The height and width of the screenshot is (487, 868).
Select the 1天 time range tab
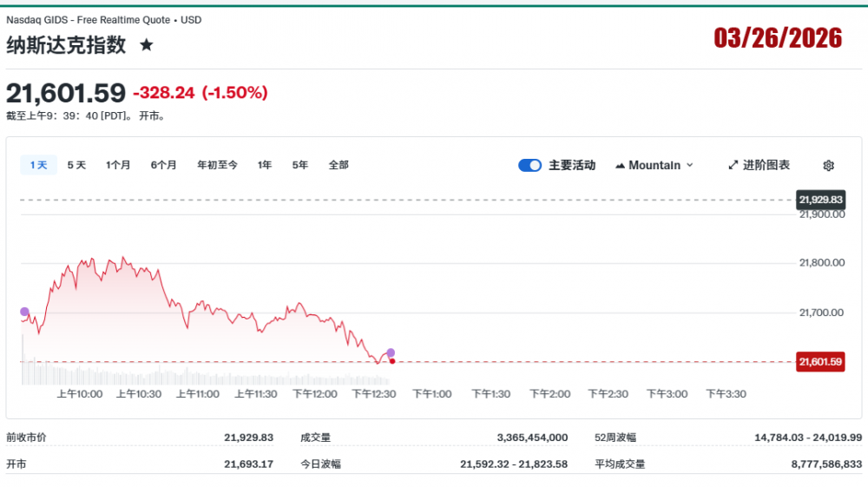tap(38, 165)
